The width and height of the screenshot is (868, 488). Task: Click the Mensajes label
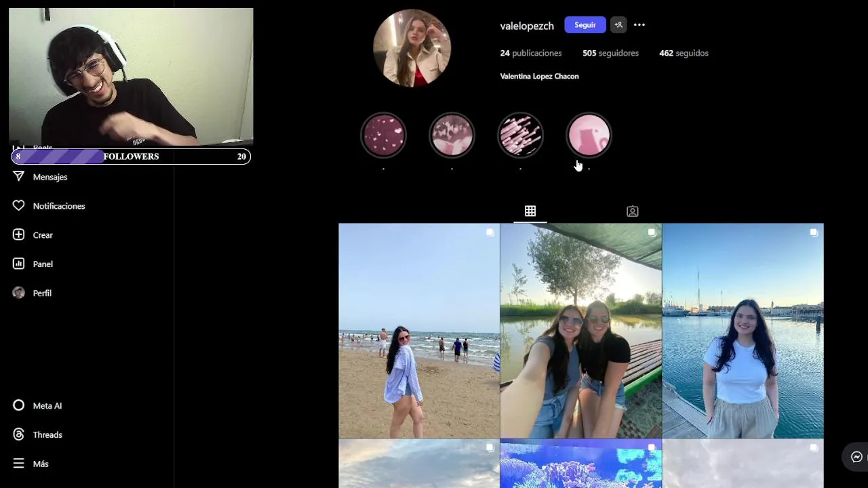click(x=50, y=177)
